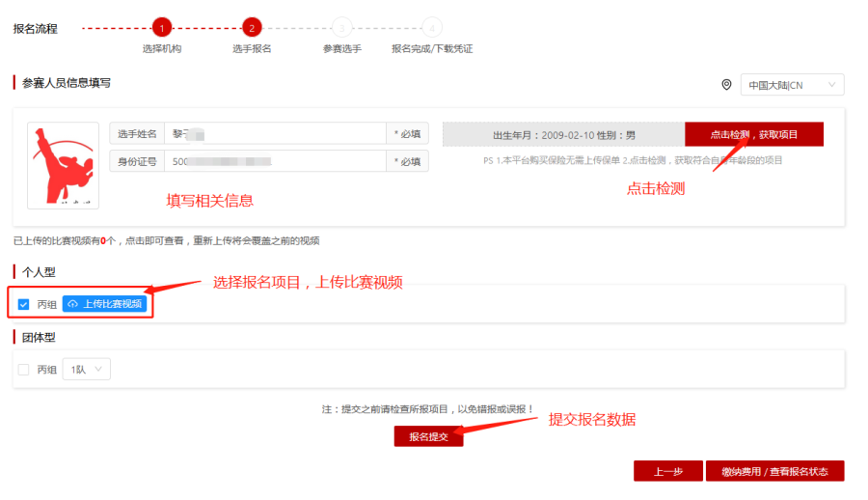Click the 选手姓名 input field
Image resolution: width=868 pixels, height=500 pixels.
point(275,133)
